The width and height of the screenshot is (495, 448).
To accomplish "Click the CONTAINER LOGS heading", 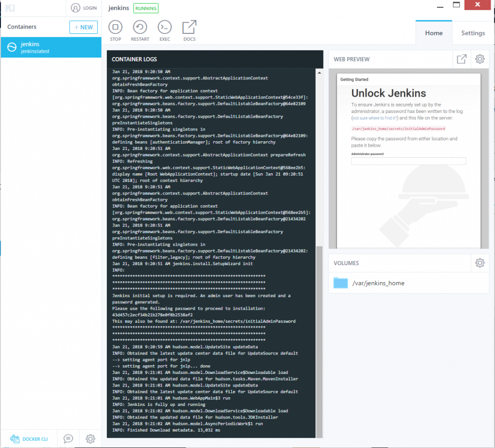I will pos(134,59).
